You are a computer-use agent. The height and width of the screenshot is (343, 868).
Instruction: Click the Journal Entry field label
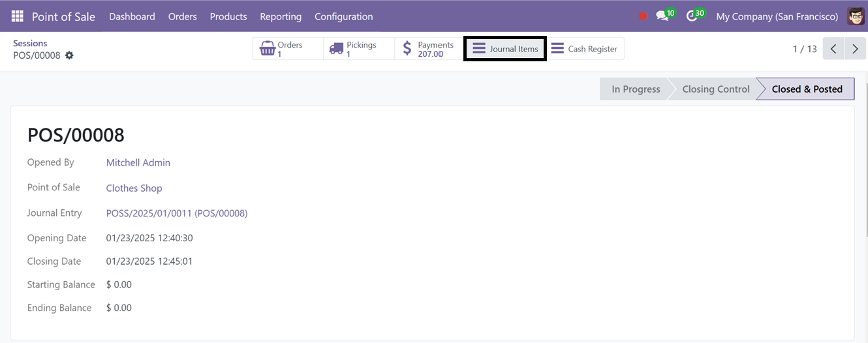(55, 213)
